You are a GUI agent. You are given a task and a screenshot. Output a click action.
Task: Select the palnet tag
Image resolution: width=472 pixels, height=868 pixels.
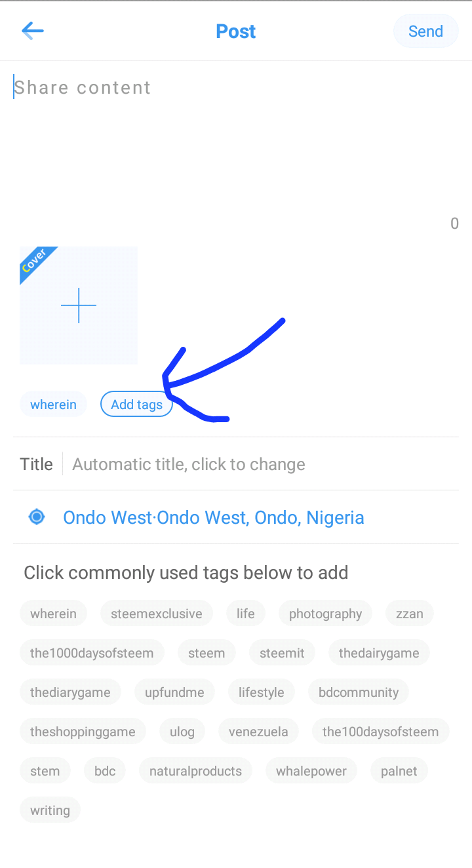click(399, 771)
